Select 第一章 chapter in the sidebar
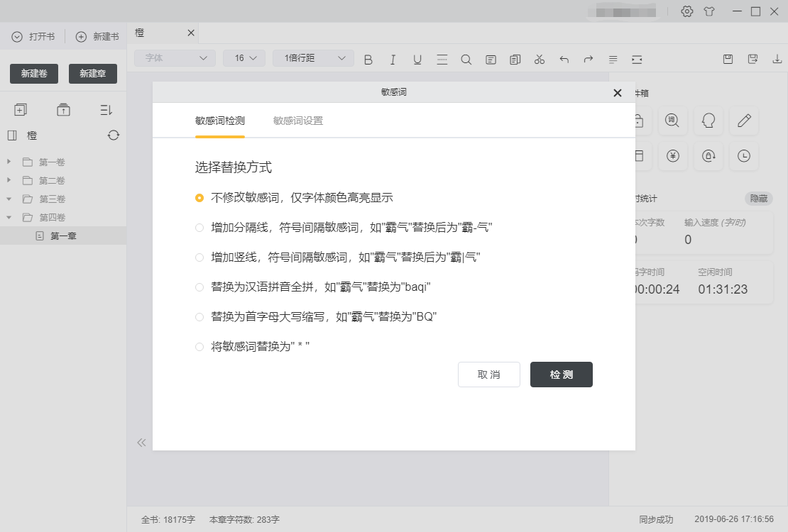 pos(63,235)
